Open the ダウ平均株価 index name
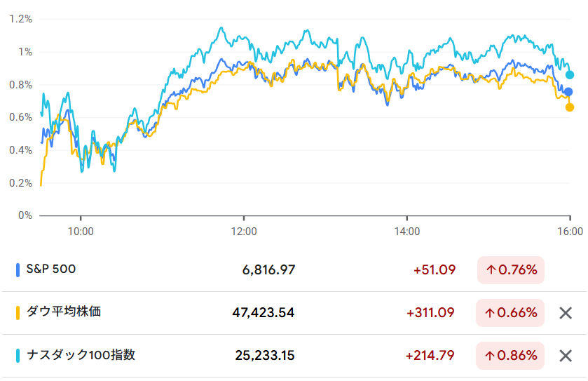This screenshot has width=588, height=381. [x=63, y=312]
